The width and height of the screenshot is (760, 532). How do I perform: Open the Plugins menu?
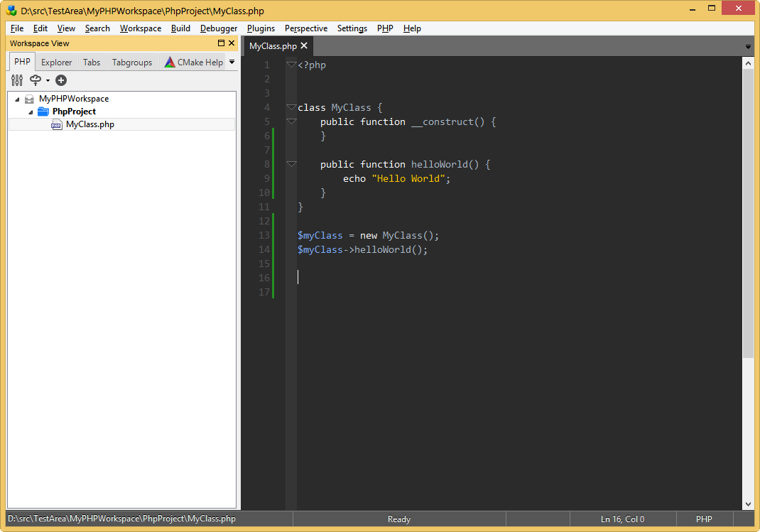(x=261, y=28)
